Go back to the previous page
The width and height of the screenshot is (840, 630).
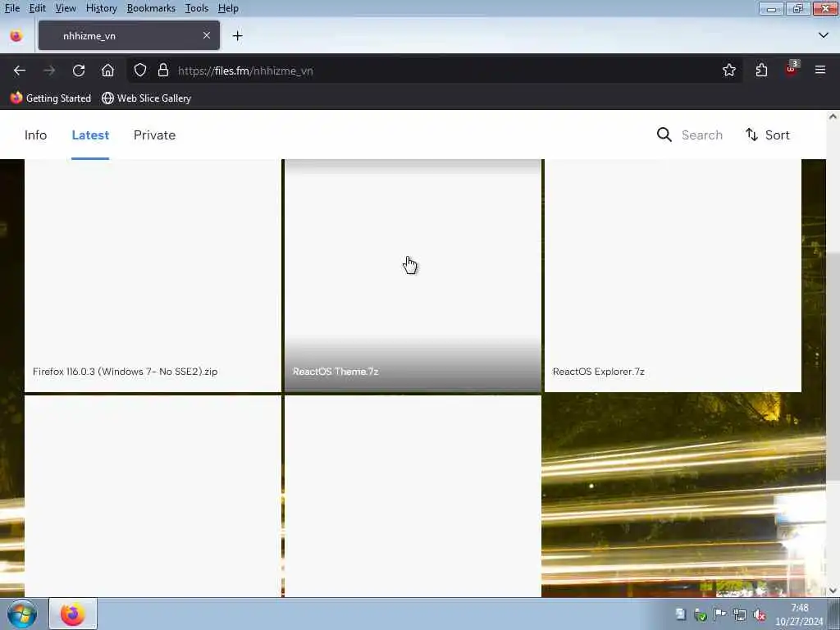point(20,71)
